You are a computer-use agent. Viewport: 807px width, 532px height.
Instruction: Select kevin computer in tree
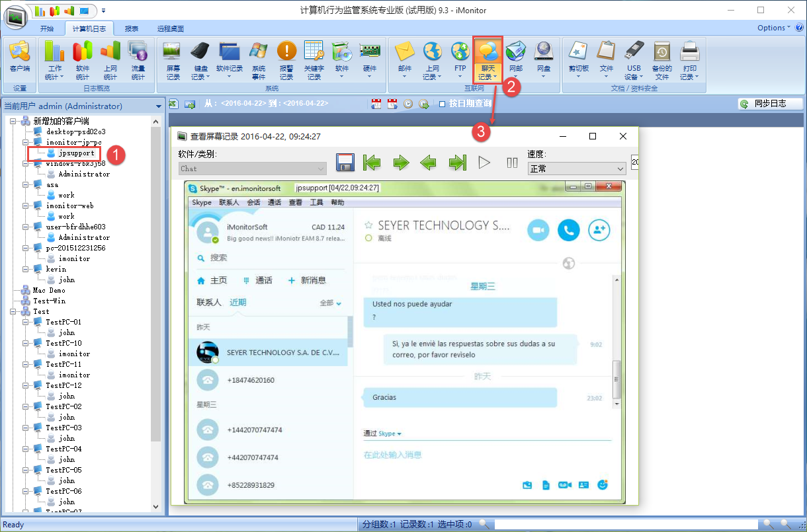click(56, 269)
